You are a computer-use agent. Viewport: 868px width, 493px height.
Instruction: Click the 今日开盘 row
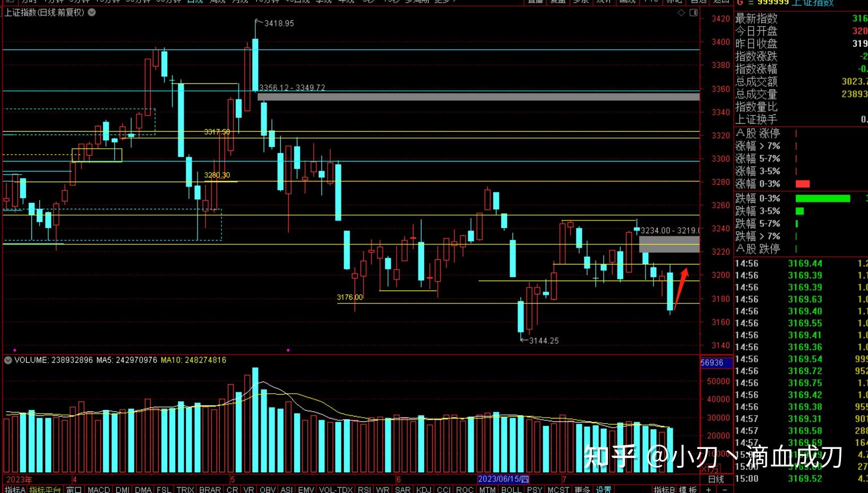coord(801,31)
